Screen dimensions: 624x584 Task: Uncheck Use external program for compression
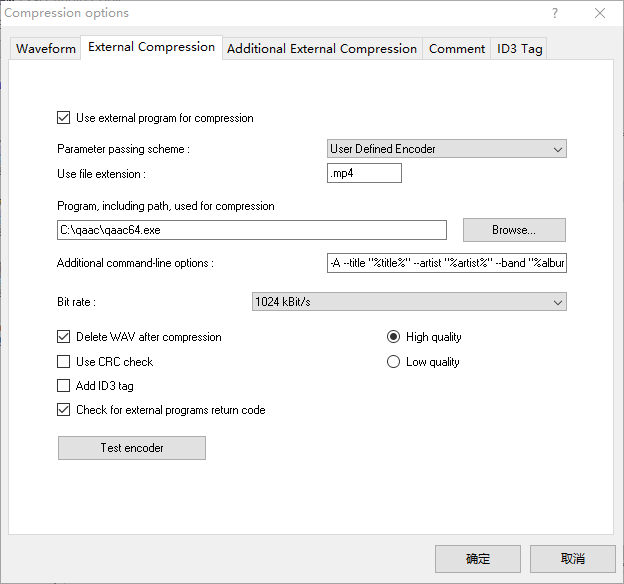tap(64, 118)
